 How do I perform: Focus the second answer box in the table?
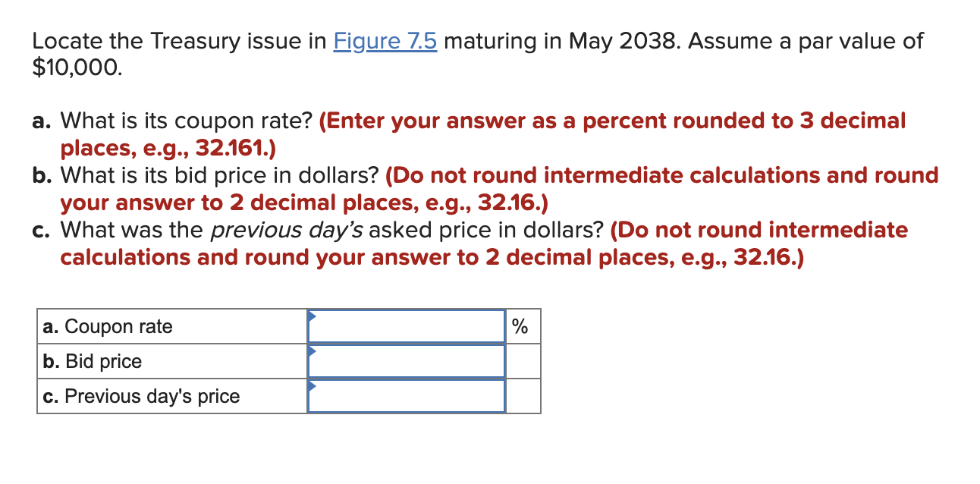tap(407, 360)
